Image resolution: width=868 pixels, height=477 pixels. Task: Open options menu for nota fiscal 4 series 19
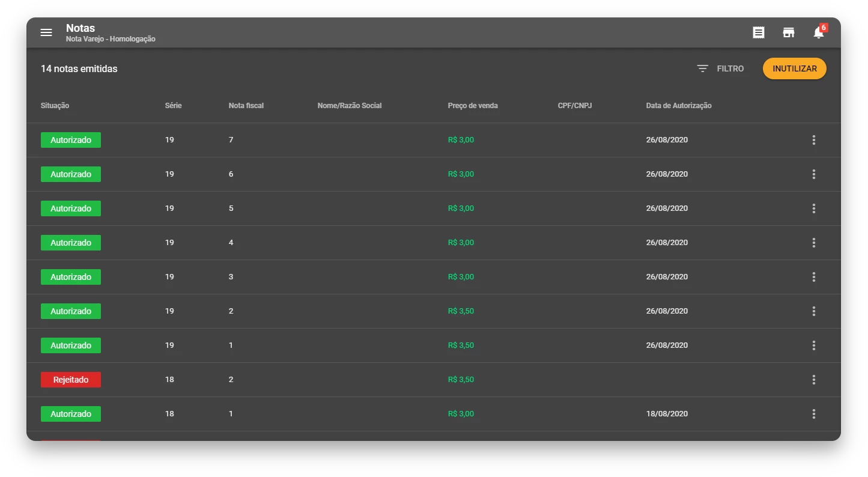814,243
